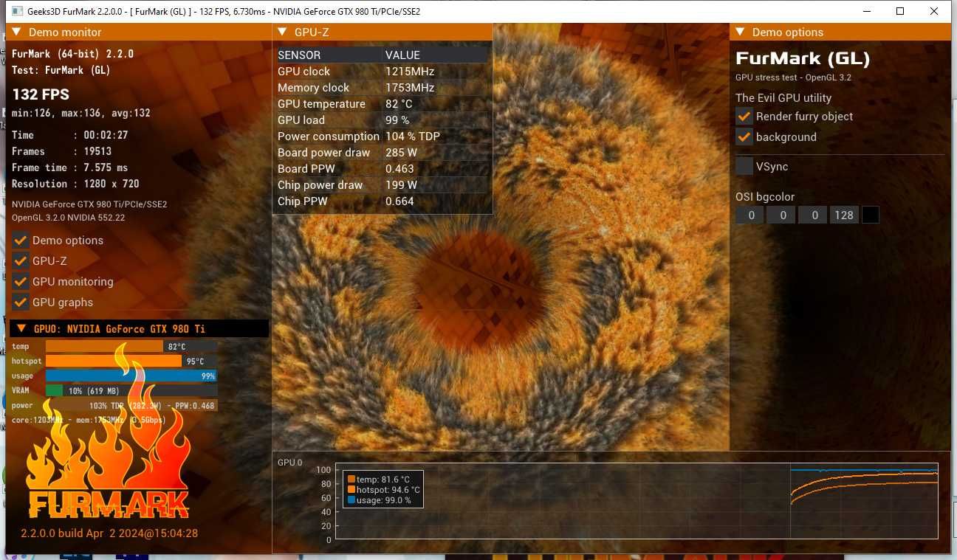
Task: Collapse the GPU0 NVIDIA GeForce GTX 980 Ti section
Action: (x=21, y=329)
